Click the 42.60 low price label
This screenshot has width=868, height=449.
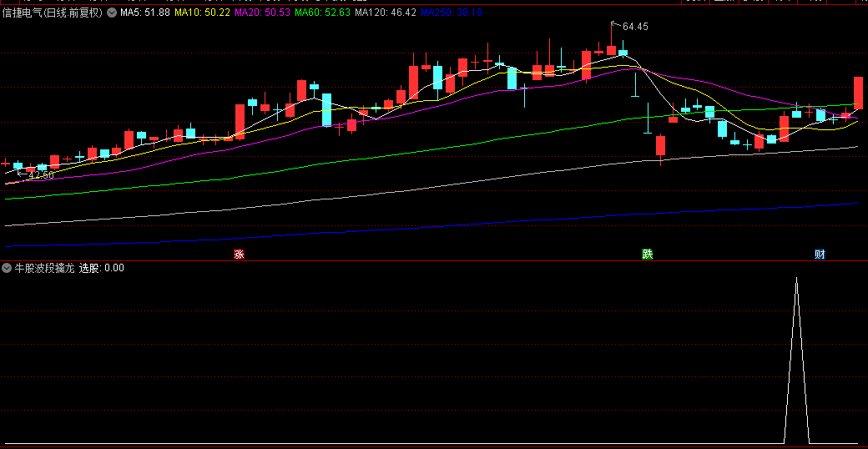41,175
